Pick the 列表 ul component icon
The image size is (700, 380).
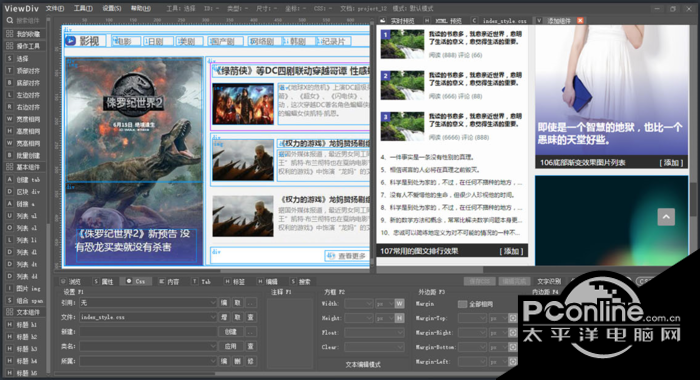(9, 216)
